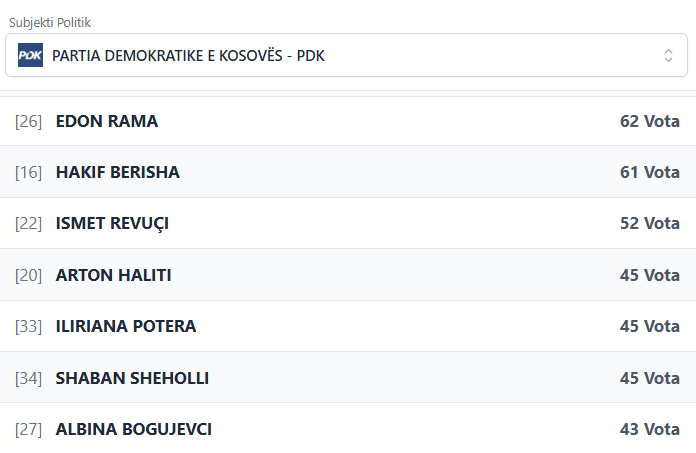696x453 pixels.
Task: Click the 43 Vota count
Action: pos(649,429)
